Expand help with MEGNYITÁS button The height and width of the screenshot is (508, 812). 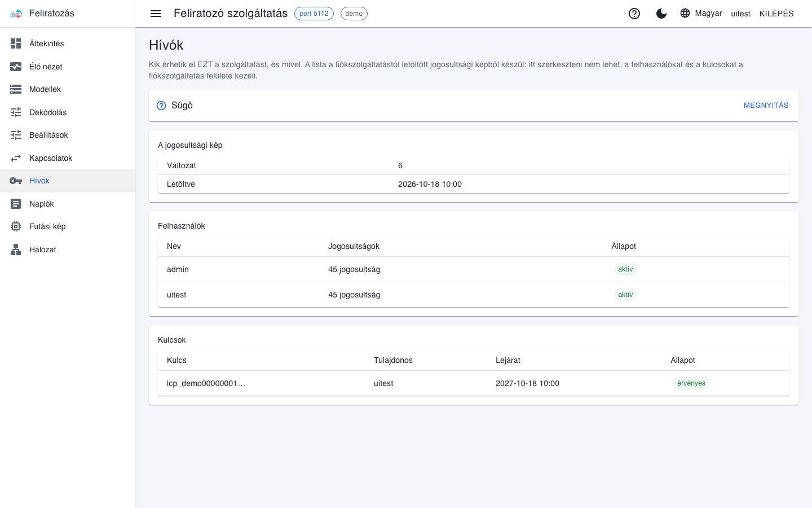pyautogui.click(x=766, y=106)
